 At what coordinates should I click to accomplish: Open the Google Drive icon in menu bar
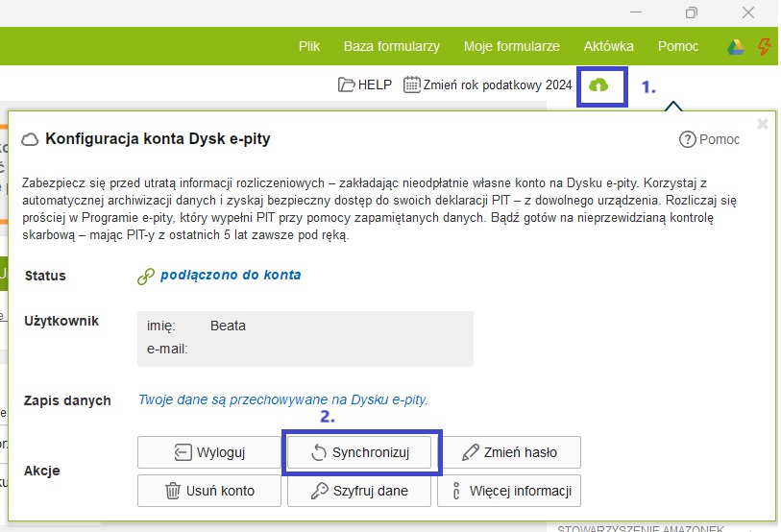click(x=735, y=47)
